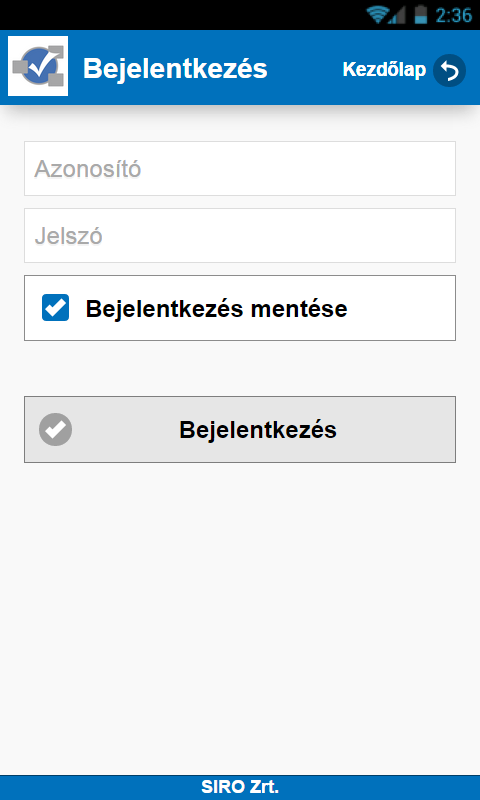The image size is (480, 800).
Task: Tap the clock showing 2:36
Action: pos(453,15)
